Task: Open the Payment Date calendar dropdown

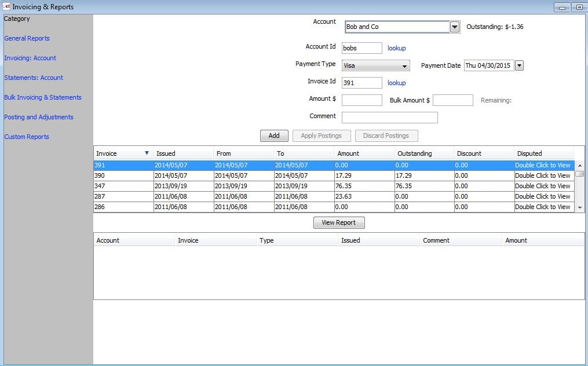Action: click(519, 66)
